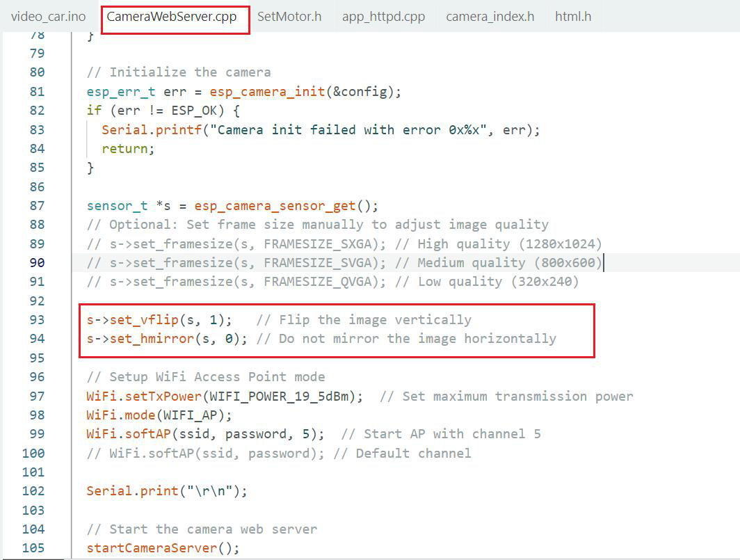Open the SetMotor.h tab

coord(289,17)
